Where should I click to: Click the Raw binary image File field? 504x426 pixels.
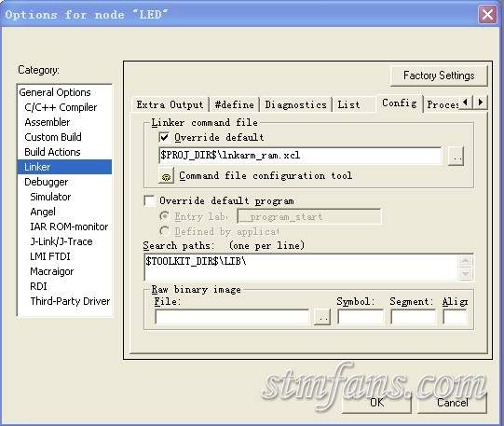pyautogui.click(x=232, y=317)
